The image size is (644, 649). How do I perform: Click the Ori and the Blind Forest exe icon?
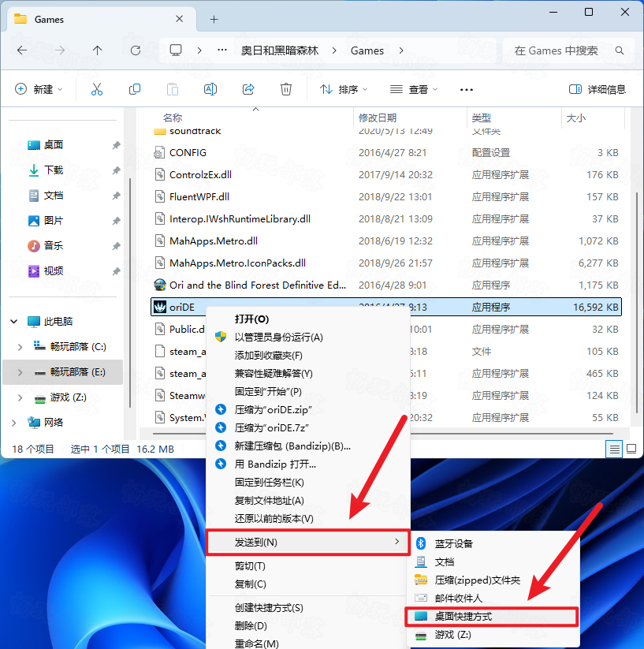coord(160,285)
